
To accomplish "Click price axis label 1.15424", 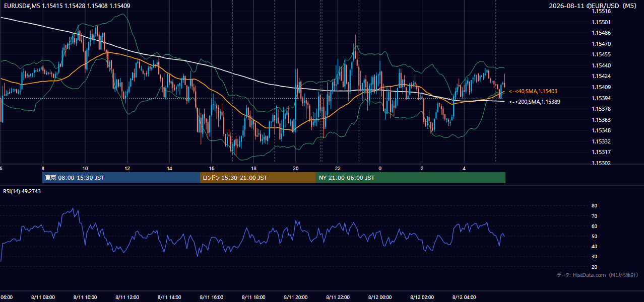I will [x=601, y=76].
